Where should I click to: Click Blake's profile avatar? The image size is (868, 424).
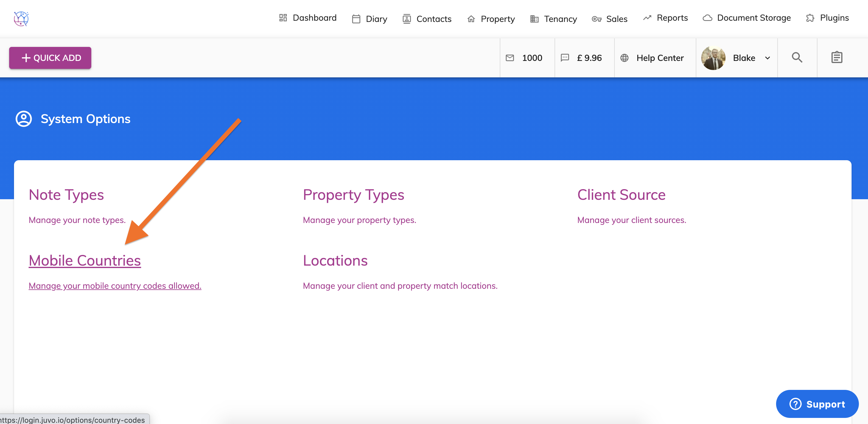pos(713,58)
